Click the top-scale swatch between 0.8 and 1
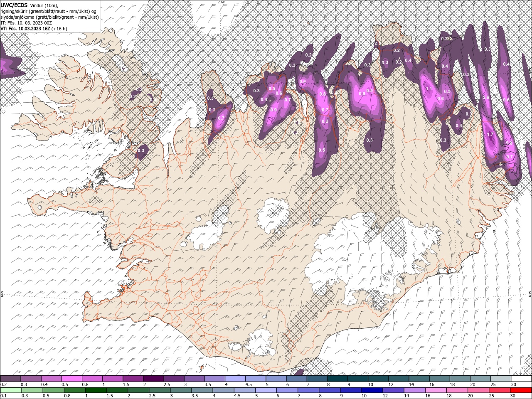 [x=92, y=379]
